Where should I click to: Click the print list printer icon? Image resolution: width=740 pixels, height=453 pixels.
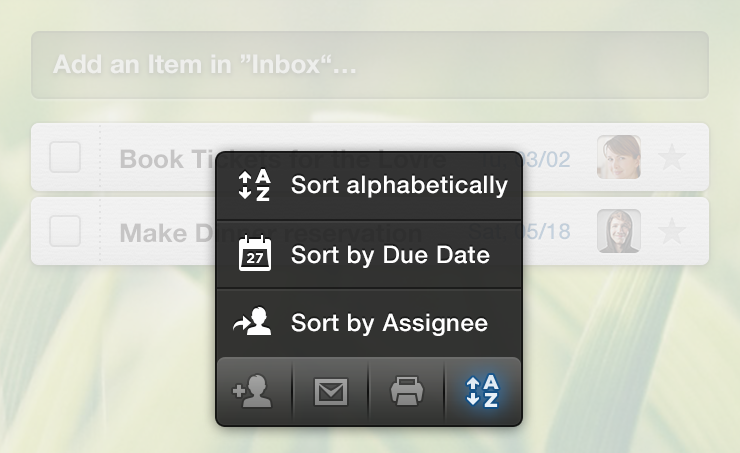(x=407, y=392)
